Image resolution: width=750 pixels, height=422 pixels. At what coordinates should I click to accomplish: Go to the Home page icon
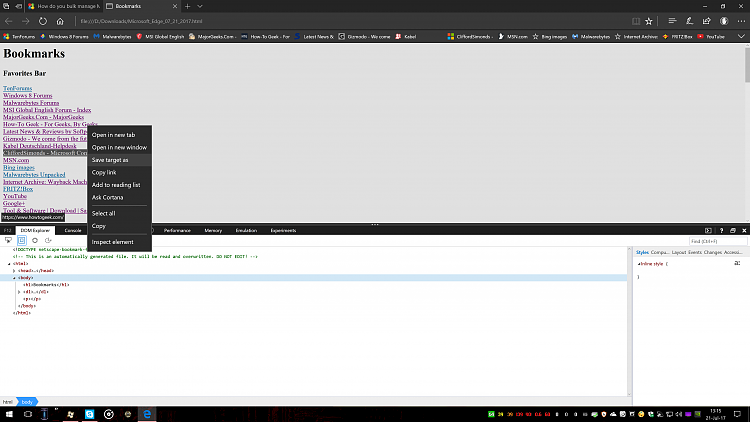coord(60,21)
